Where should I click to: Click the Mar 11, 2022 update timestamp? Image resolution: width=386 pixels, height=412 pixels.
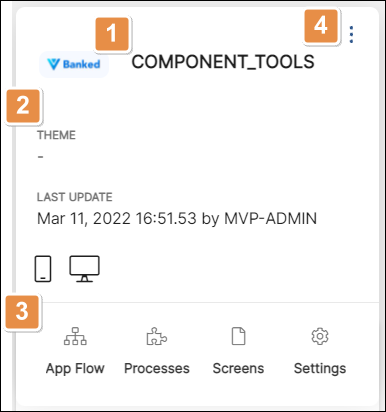[177, 219]
